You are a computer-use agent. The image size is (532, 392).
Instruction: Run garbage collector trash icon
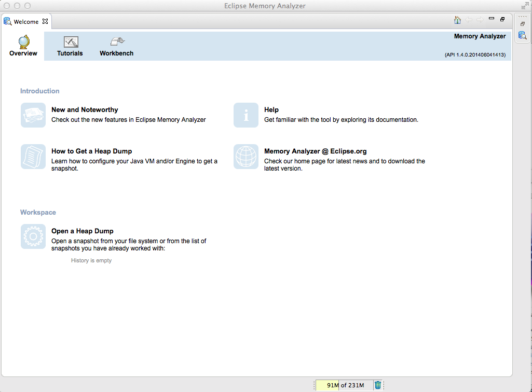tap(378, 385)
